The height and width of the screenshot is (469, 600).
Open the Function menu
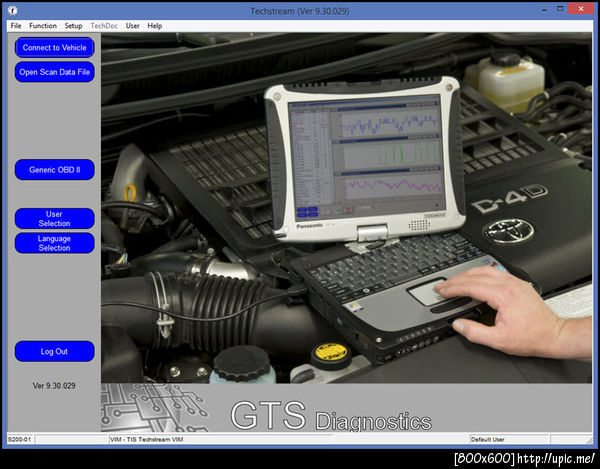coord(43,26)
